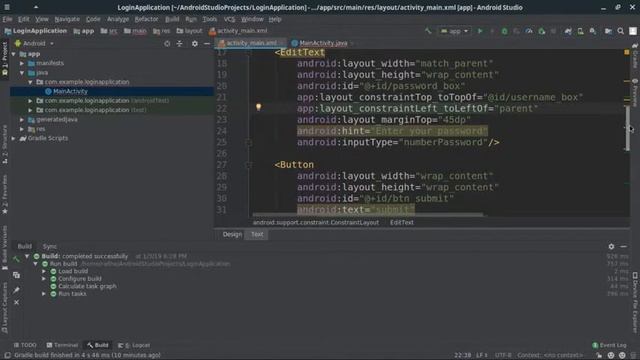
Task: Toggle tool window buttons icon in status bar corner
Action: (x=7, y=355)
